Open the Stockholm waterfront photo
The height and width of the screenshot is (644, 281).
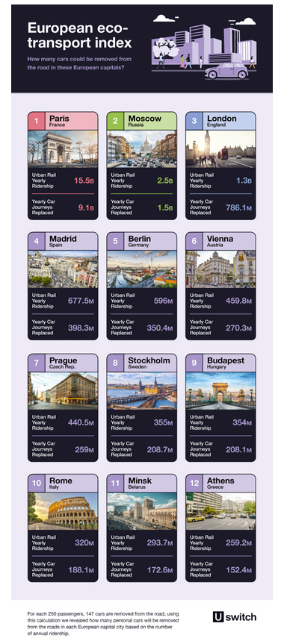(x=141, y=390)
